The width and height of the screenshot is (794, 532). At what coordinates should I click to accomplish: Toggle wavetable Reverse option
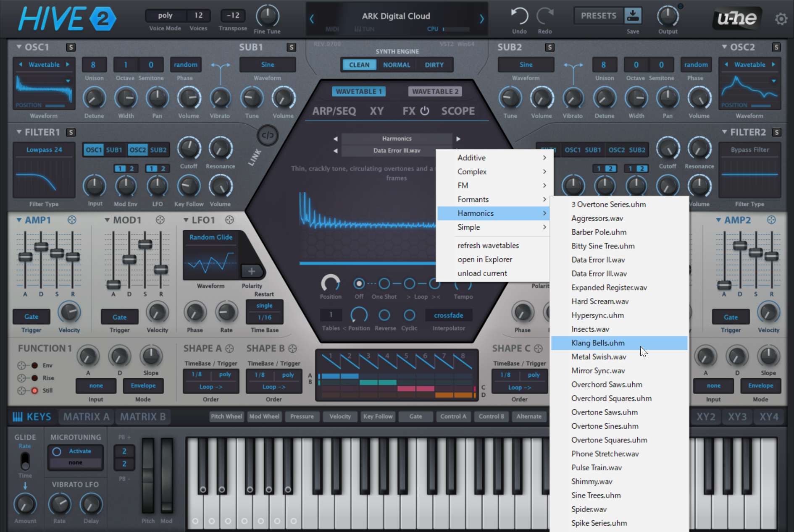[384, 315]
